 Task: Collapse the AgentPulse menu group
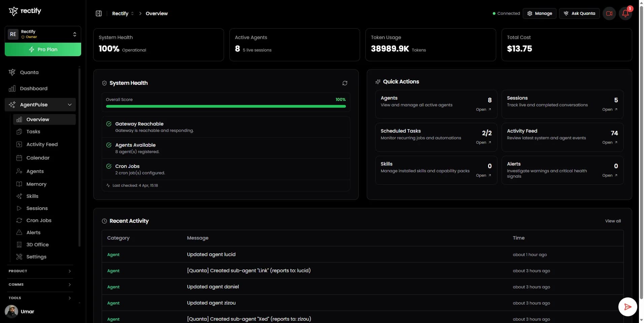tap(69, 105)
